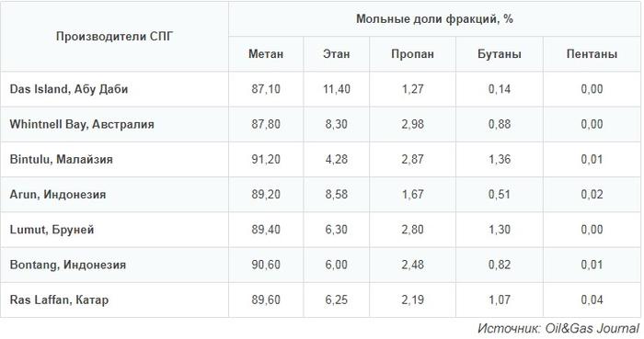Select the Ras Laffan, Катар row label
Screen dimensions: 644x339
click(x=59, y=300)
